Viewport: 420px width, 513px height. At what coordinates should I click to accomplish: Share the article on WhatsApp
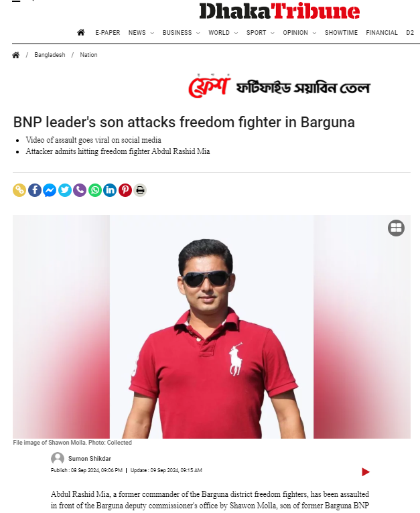pos(95,190)
